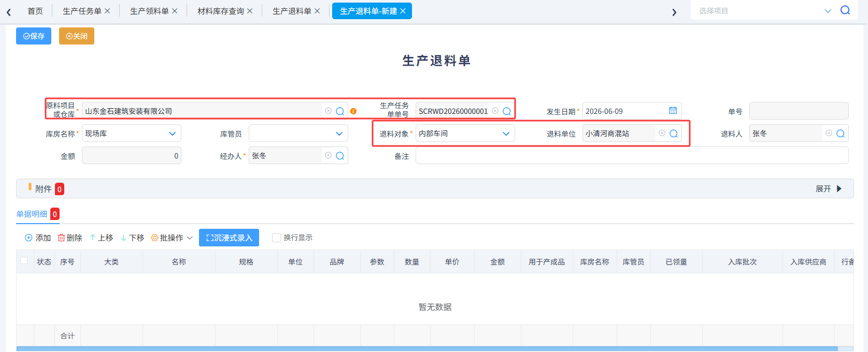Click 删除 to delete detail row
This screenshot has height=352, width=868.
click(70, 238)
